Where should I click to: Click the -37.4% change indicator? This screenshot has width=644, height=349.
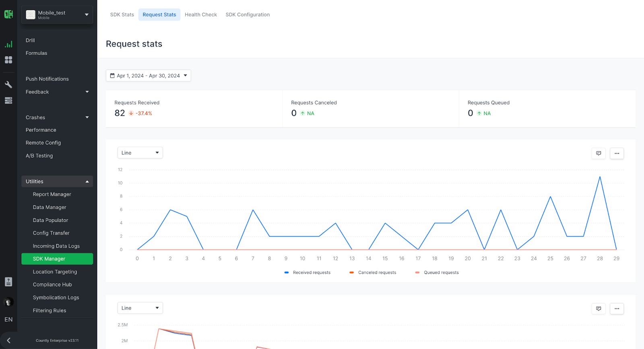point(140,113)
